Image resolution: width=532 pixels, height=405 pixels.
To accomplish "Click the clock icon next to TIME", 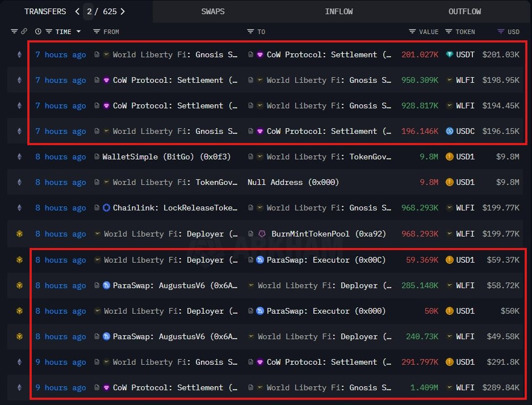I will click(x=39, y=32).
